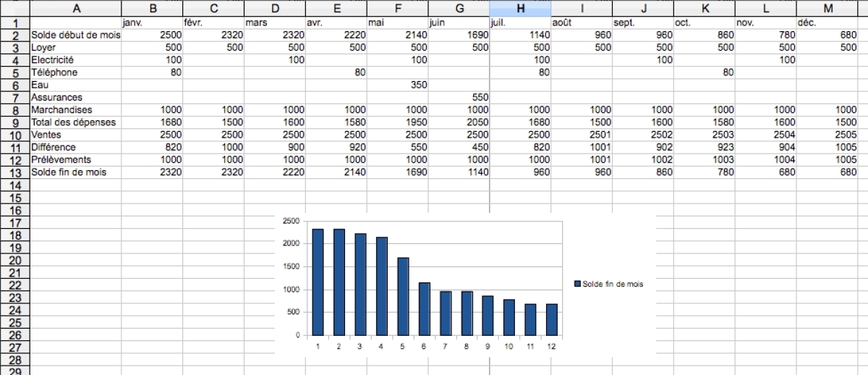Click chart legend 'Solde fin de mois'
Viewport: 868px width, 375px height.
pos(608,285)
